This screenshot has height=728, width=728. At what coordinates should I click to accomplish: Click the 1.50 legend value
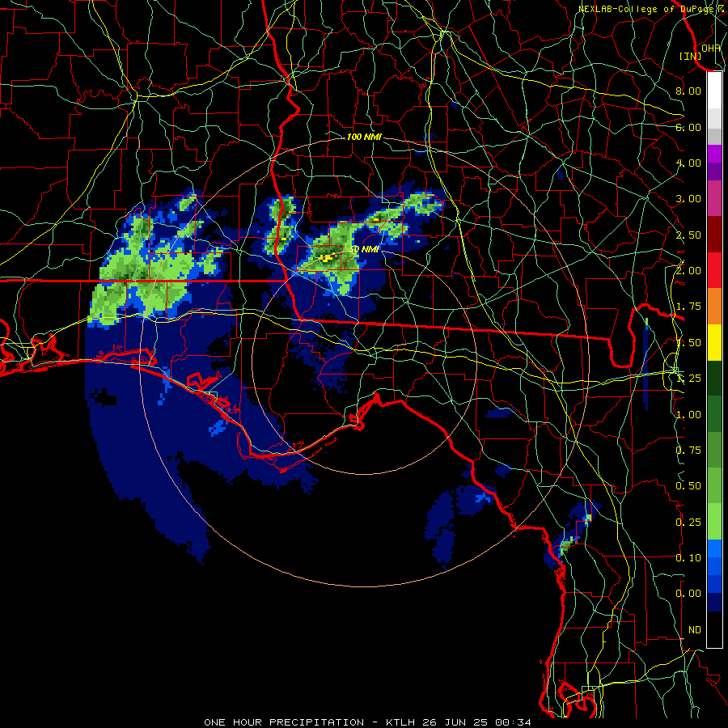(688, 343)
